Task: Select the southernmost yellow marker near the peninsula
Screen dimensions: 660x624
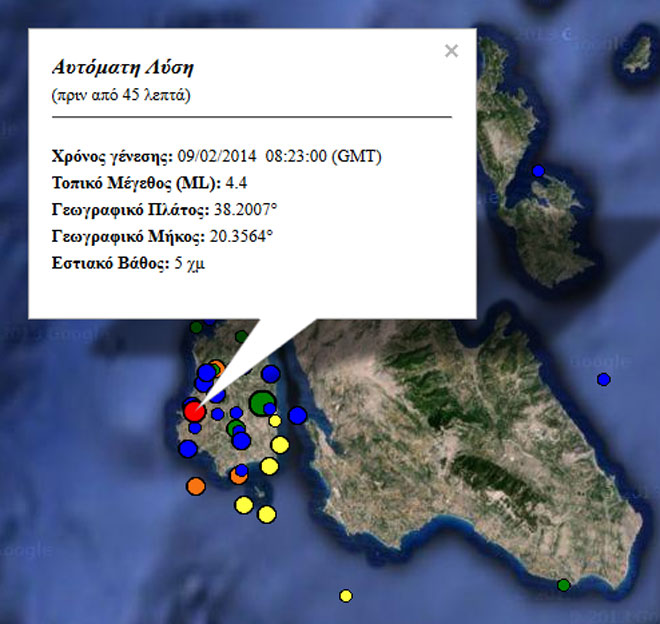Action: [266, 514]
